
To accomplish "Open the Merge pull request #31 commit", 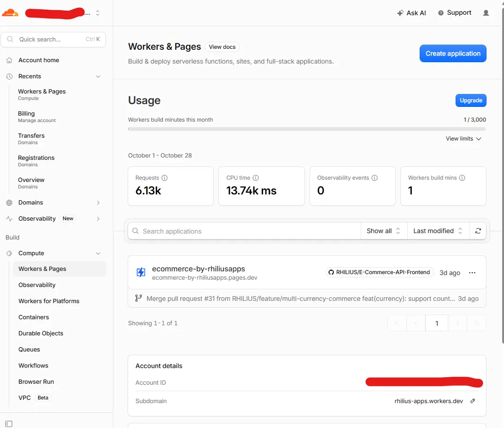I will [300, 299].
